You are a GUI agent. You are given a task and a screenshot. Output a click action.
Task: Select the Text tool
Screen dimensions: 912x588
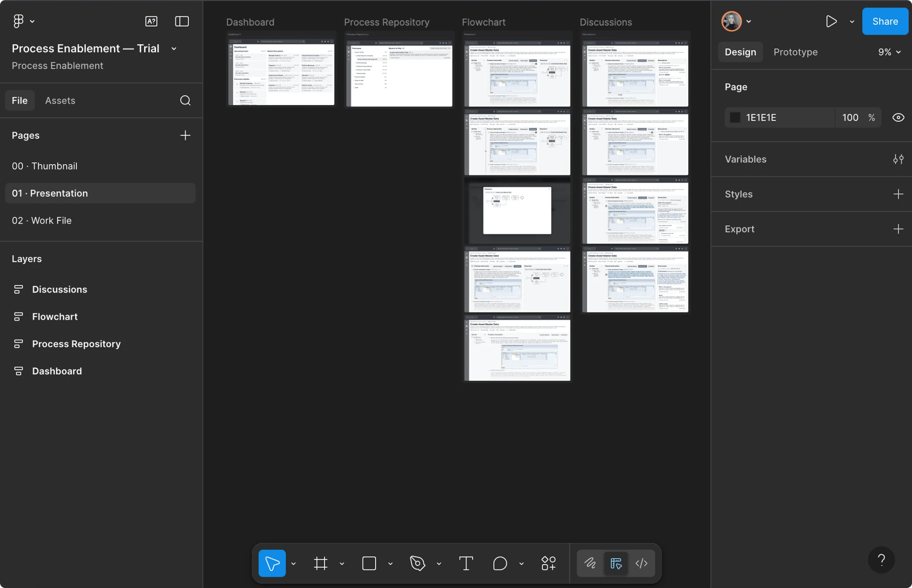[x=466, y=563]
